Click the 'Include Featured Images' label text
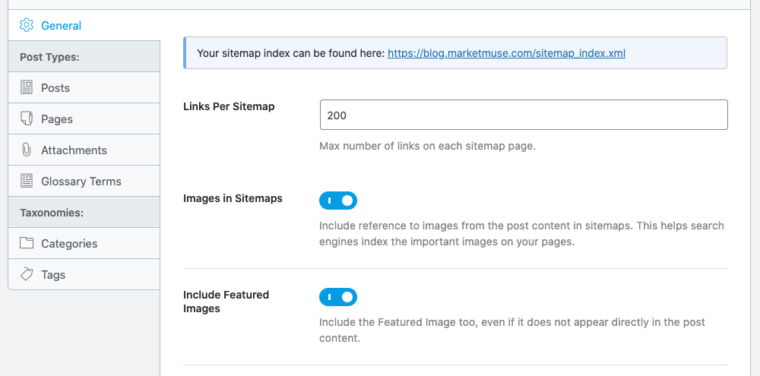 [226, 301]
